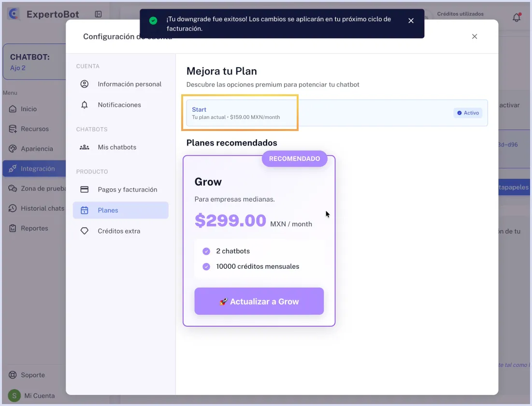Collapse sidebar using the panel toggle icon
This screenshot has height=406, width=532.
coord(98,14)
